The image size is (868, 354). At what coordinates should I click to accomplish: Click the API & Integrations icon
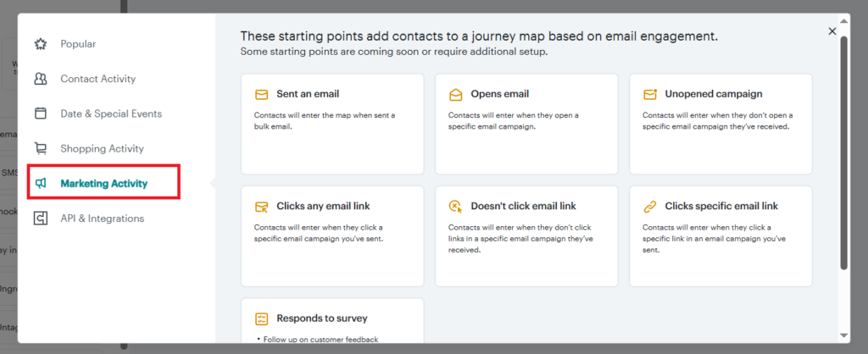(41, 218)
